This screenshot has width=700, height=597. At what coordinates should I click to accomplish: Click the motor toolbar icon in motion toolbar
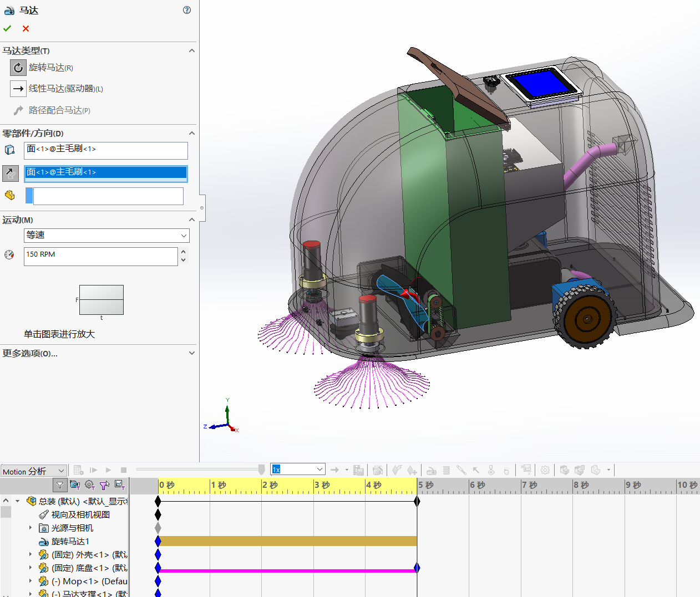[432, 470]
